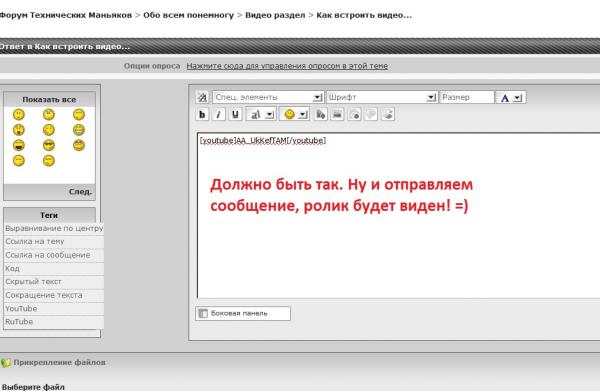Insert the surprised open-mouth smiley
The height and width of the screenshot is (391, 600).
pos(19,130)
